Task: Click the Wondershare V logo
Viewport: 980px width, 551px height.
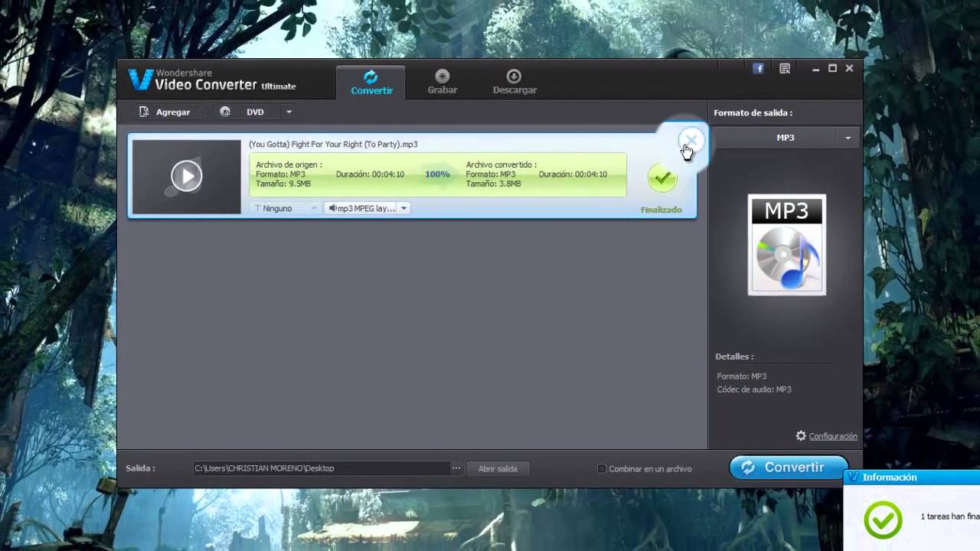Action: [x=140, y=80]
